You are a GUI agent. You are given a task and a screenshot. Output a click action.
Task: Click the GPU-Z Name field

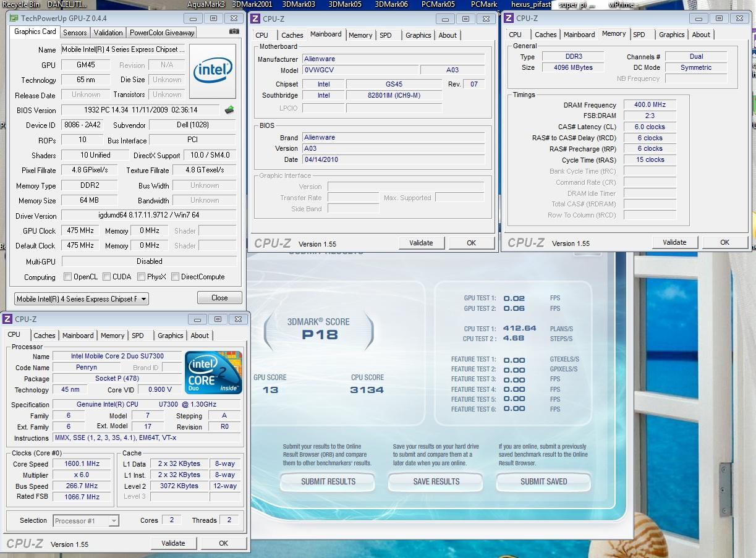pos(123,49)
